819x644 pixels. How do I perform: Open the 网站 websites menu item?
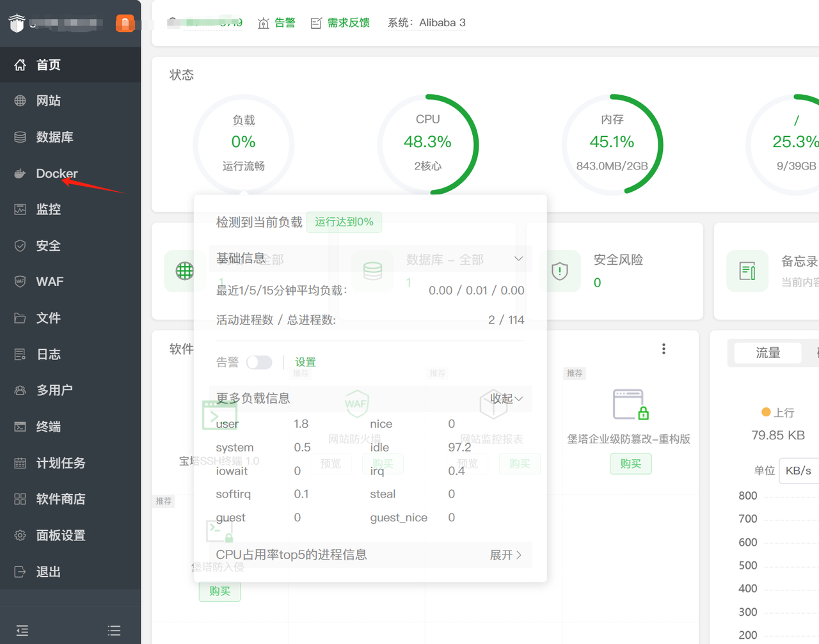70,100
